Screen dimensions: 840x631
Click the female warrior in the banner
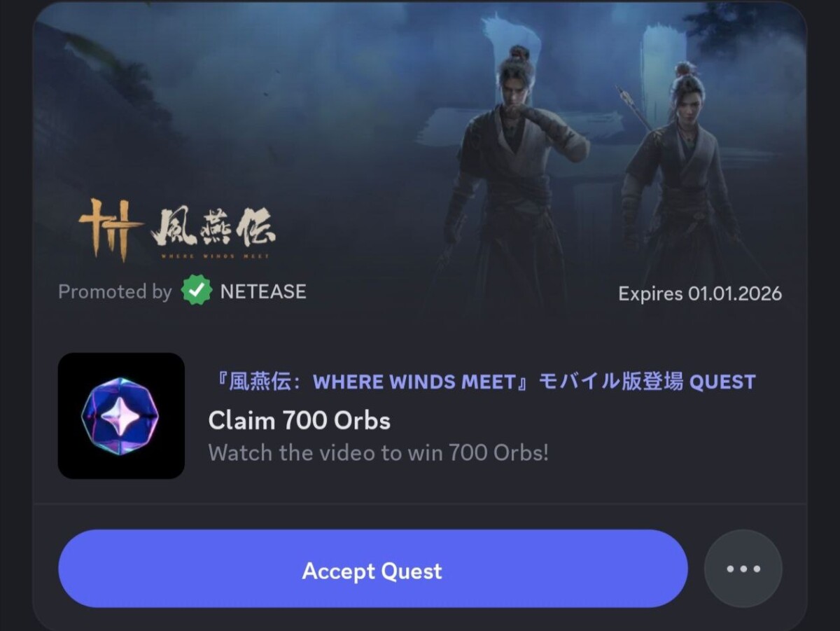681,189
